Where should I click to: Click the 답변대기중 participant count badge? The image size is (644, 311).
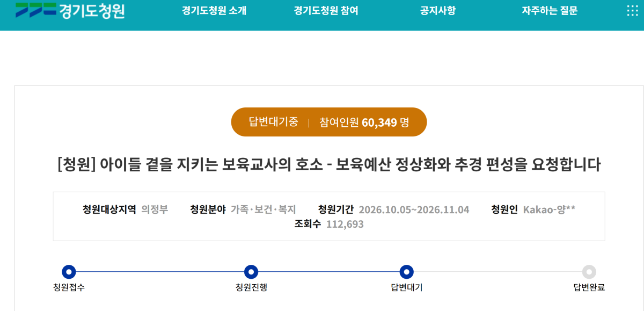tap(329, 122)
